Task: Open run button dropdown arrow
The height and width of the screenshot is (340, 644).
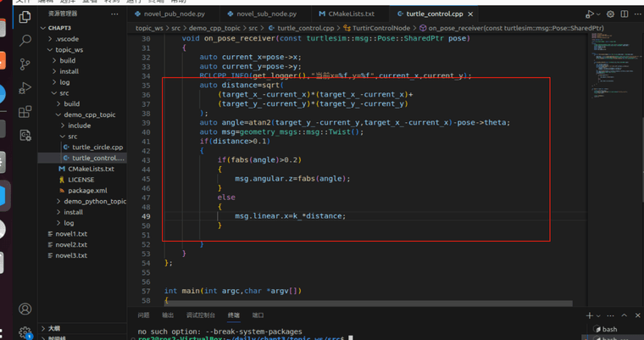Action: [x=598, y=14]
